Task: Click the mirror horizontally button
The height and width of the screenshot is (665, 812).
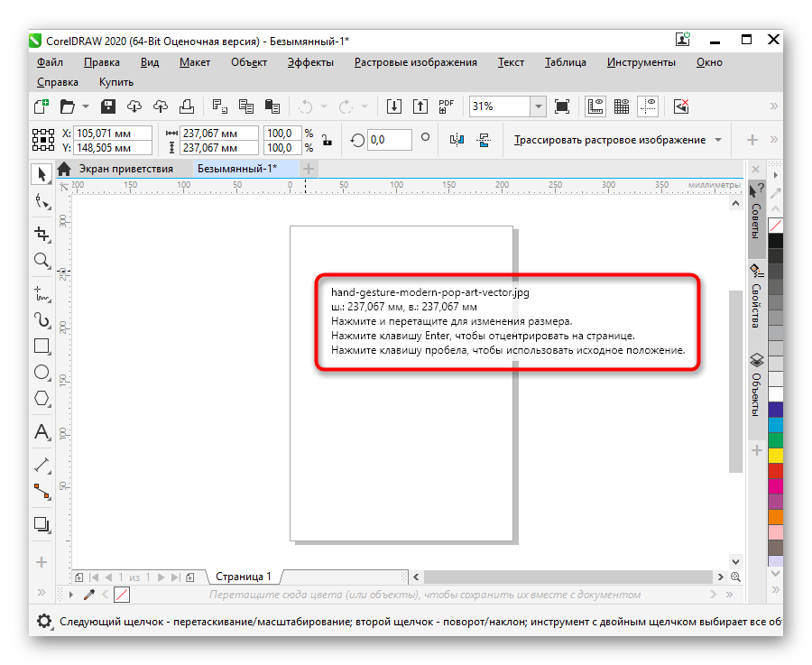Action: [457, 140]
